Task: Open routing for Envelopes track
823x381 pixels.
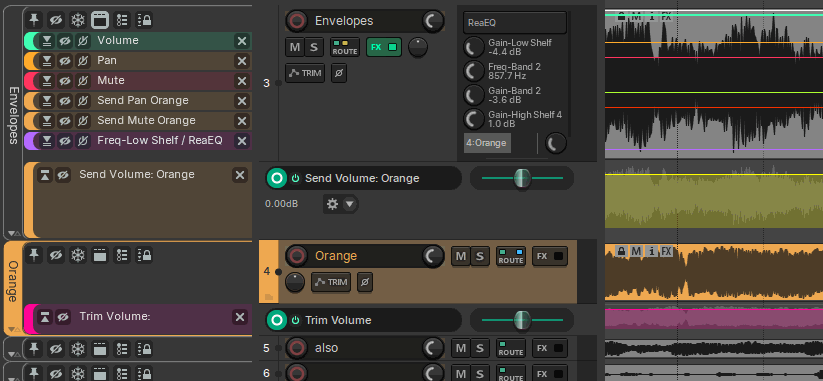Action: tap(345, 47)
